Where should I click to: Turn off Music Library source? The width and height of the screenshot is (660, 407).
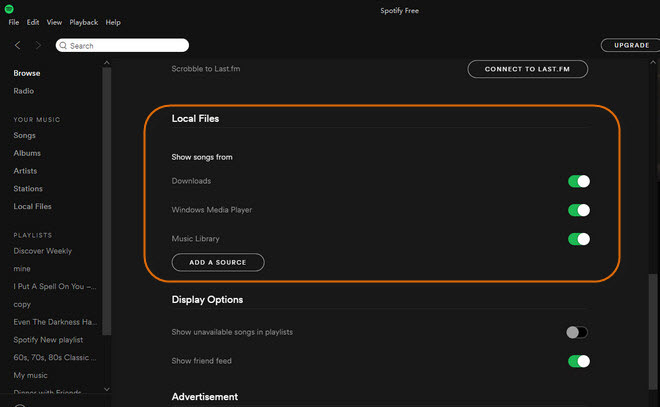coord(578,239)
